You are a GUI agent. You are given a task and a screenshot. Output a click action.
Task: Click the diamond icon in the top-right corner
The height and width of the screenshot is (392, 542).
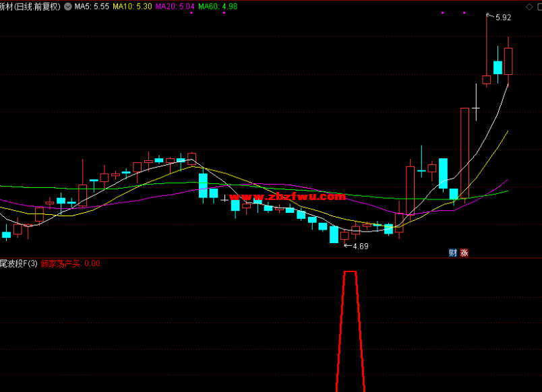(529, 7)
